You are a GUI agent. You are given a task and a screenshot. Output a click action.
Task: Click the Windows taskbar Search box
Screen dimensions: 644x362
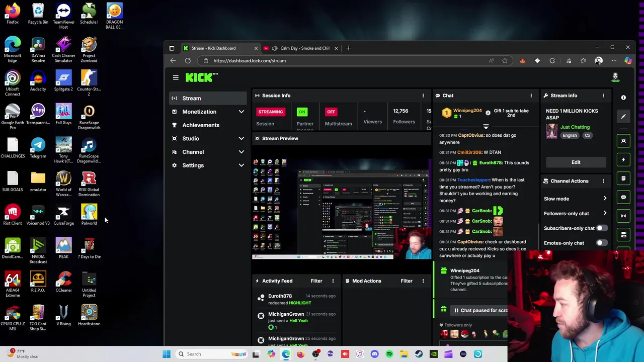pos(211,354)
